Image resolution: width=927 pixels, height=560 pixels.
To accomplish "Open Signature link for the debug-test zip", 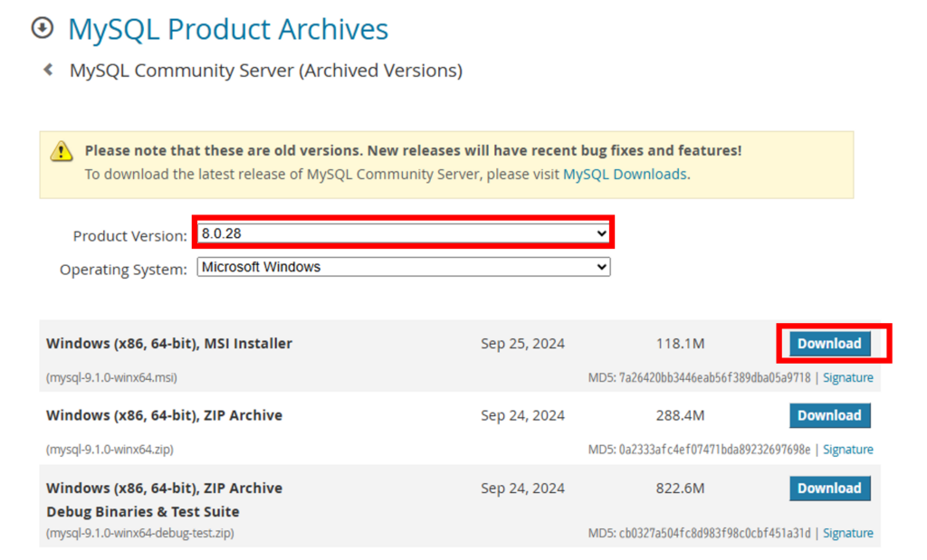I will tap(847, 534).
